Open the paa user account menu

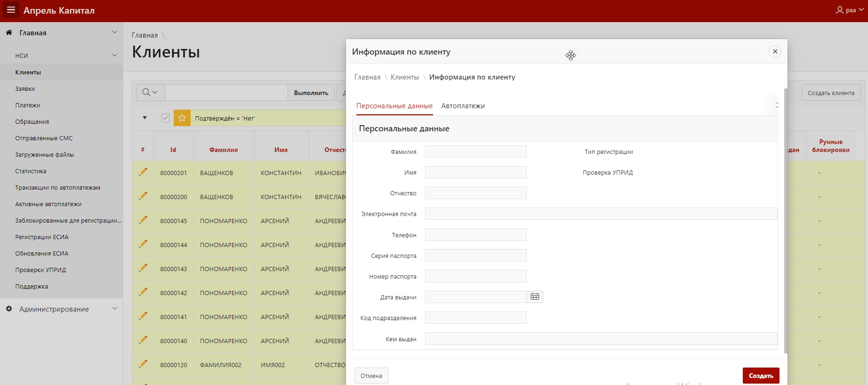850,10
